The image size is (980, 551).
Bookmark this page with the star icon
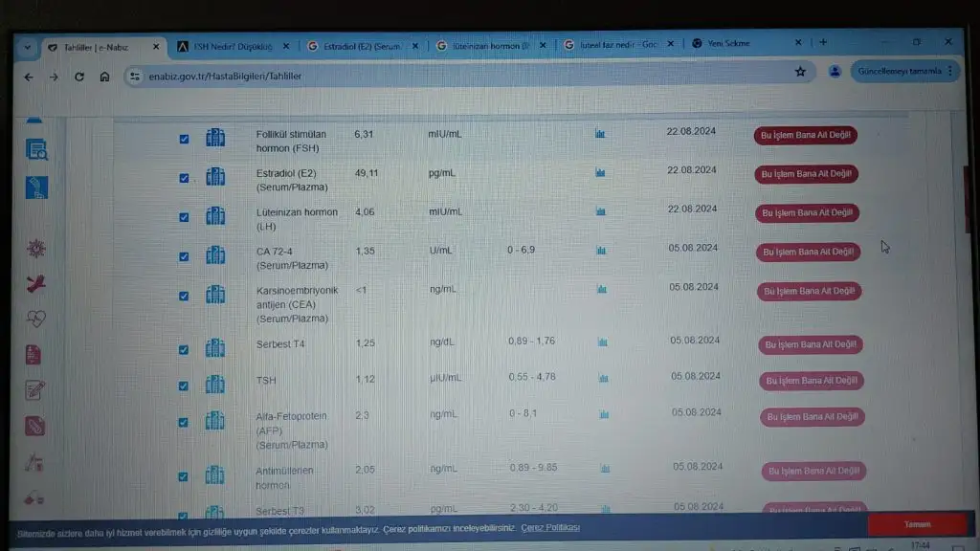pyautogui.click(x=800, y=72)
